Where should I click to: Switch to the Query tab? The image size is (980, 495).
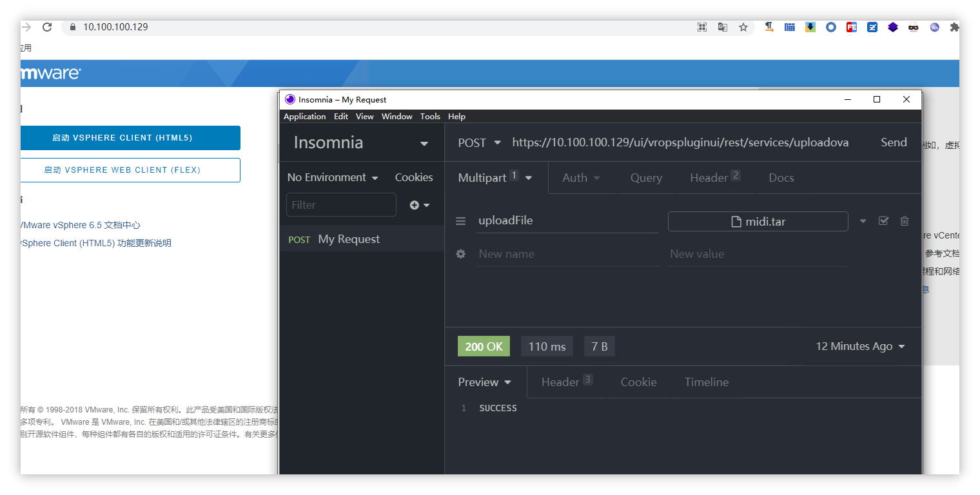(x=646, y=178)
